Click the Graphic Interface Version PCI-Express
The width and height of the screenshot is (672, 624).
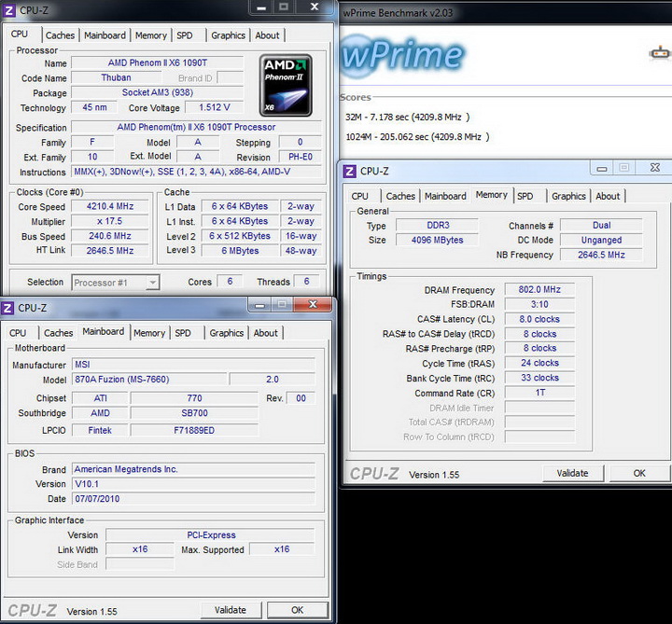pyautogui.click(x=211, y=535)
